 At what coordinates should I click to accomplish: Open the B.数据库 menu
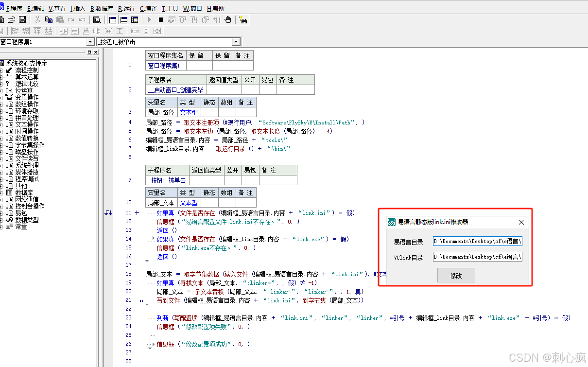[x=102, y=8]
